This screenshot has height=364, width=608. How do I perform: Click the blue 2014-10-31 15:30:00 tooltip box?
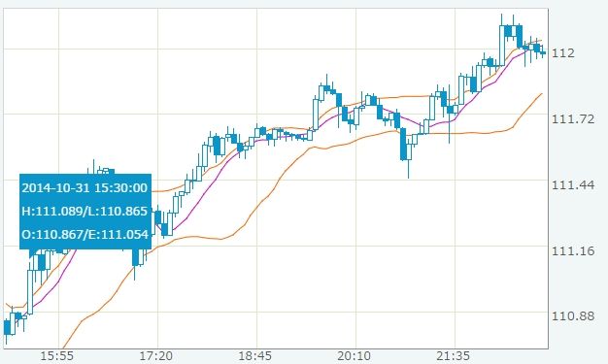coord(85,212)
